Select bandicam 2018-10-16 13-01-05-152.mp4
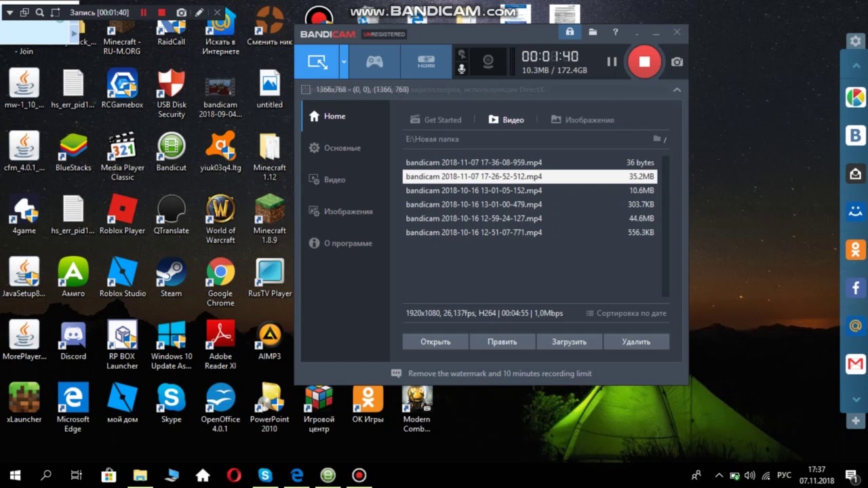This screenshot has width=868, height=488. point(530,190)
